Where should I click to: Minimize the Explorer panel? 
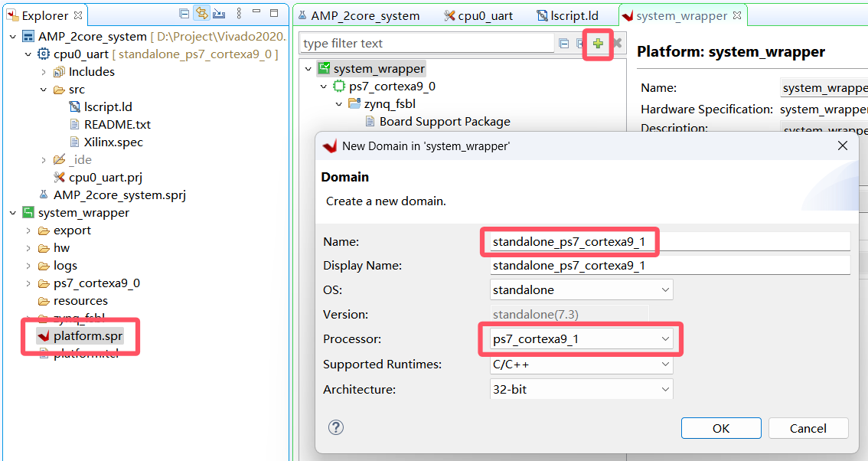point(256,11)
